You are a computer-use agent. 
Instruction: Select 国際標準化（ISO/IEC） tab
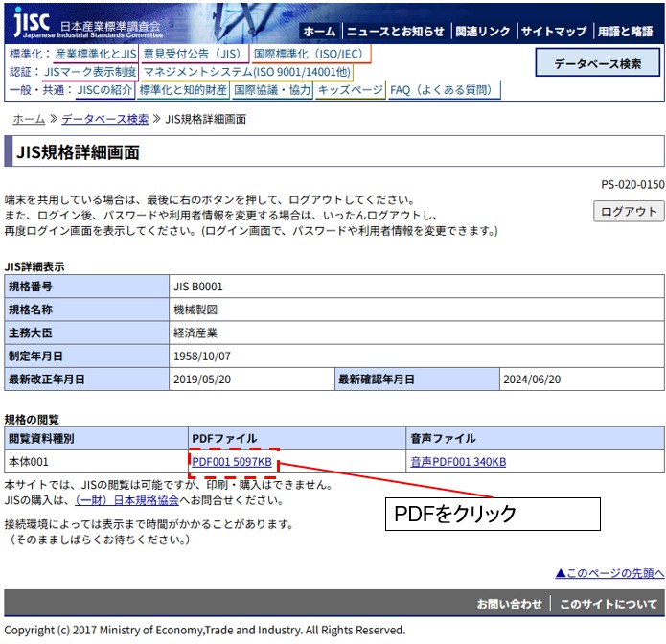(309, 54)
